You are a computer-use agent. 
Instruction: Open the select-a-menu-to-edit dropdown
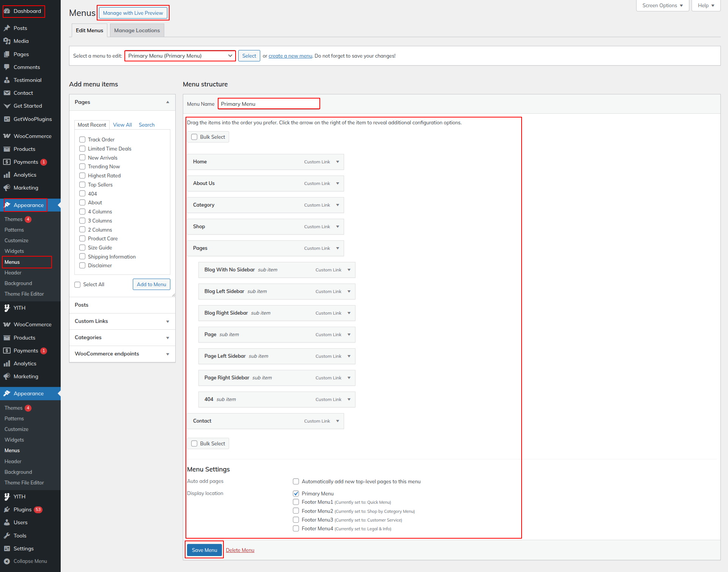click(x=180, y=56)
